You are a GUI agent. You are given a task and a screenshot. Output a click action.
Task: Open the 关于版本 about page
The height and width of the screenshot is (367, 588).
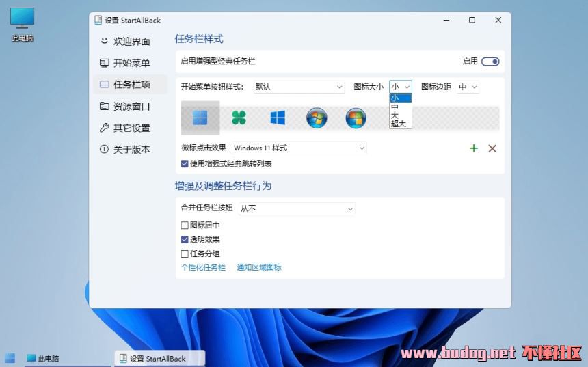point(130,150)
